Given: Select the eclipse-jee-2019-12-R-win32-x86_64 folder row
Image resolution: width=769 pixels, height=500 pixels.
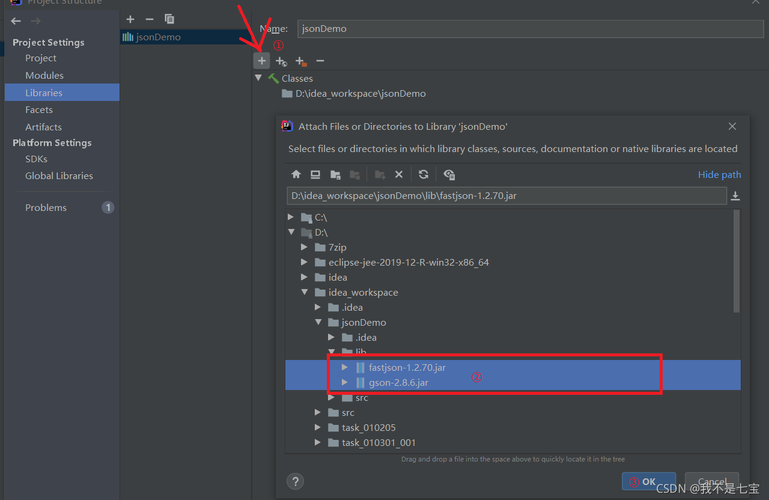Looking at the screenshot, I should click(x=510, y=262).
